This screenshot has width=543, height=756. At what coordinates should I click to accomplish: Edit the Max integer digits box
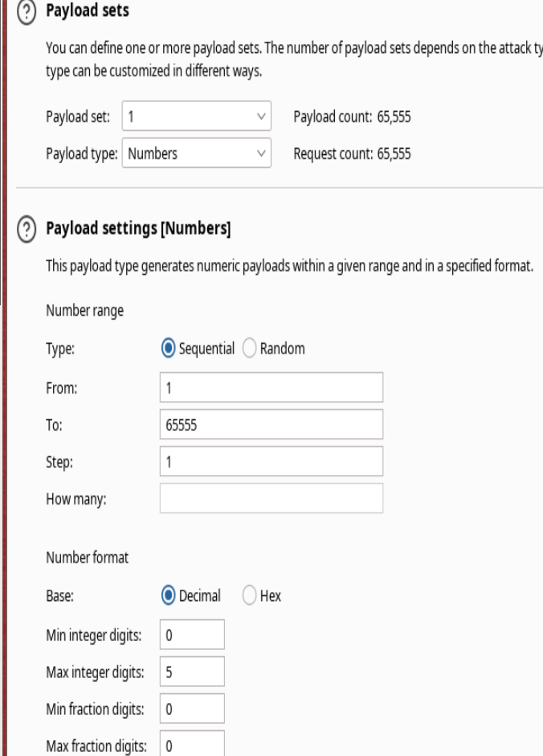tap(192, 672)
